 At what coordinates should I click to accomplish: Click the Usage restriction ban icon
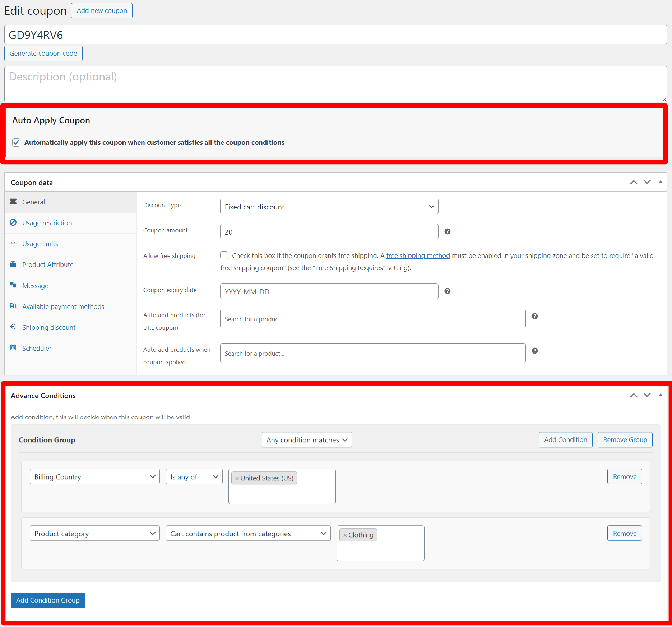(x=13, y=222)
